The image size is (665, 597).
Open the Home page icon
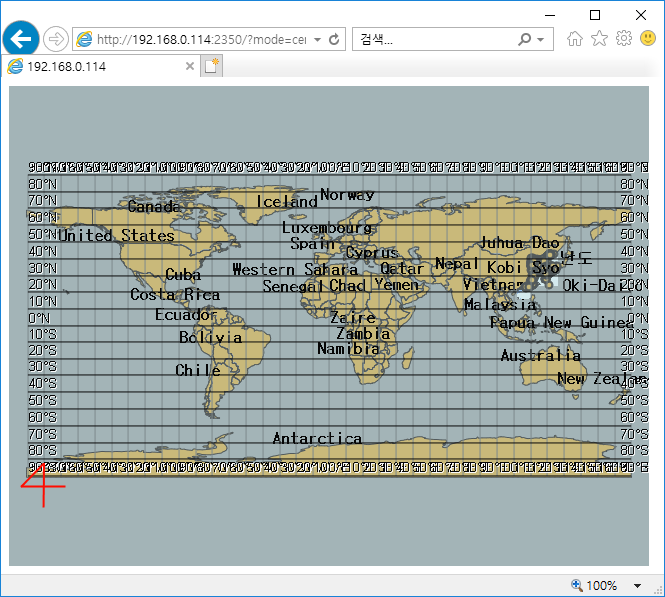[x=575, y=39]
